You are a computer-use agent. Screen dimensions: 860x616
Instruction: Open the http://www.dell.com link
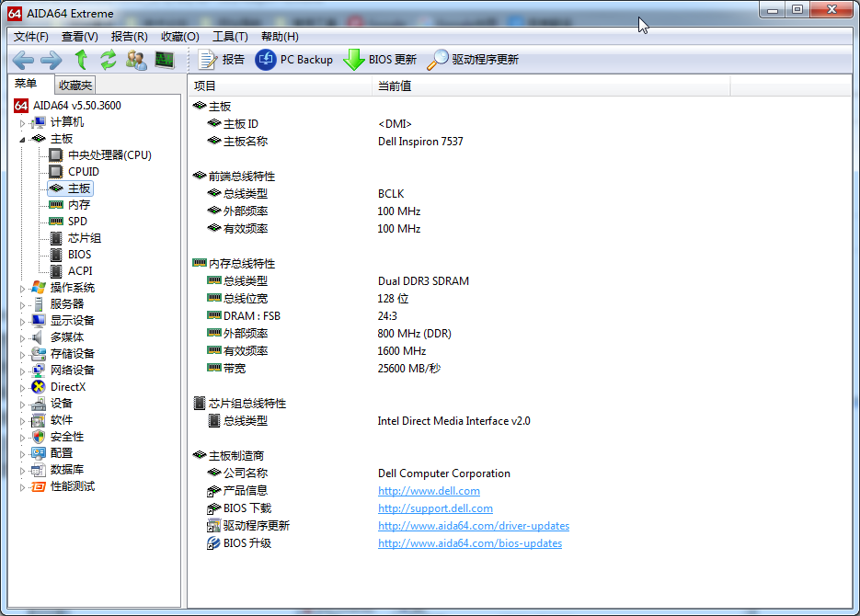pos(429,491)
